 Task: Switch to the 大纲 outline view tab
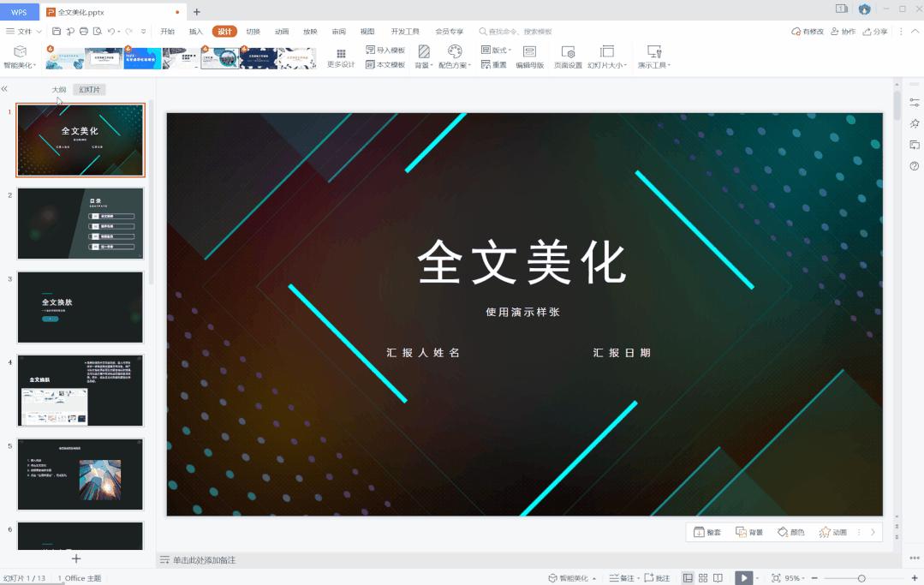[x=58, y=88]
